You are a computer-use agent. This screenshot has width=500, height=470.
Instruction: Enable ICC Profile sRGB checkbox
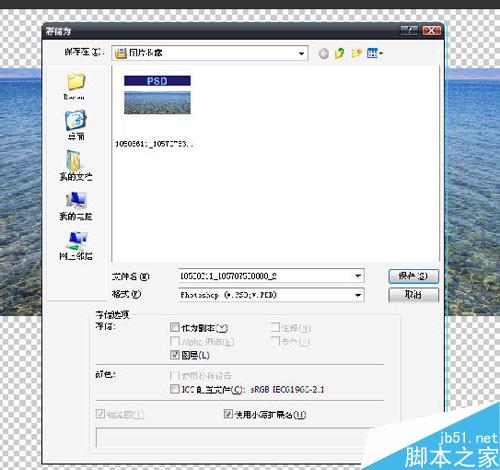(x=175, y=389)
